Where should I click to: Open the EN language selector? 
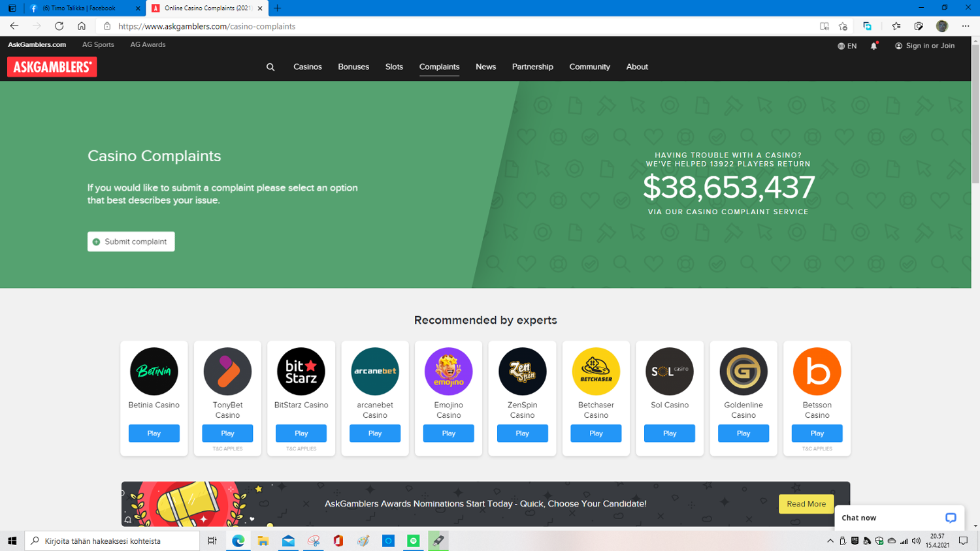pyautogui.click(x=847, y=46)
